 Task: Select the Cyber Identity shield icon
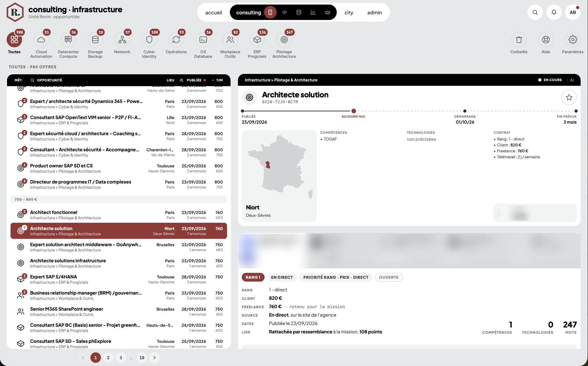click(149, 39)
